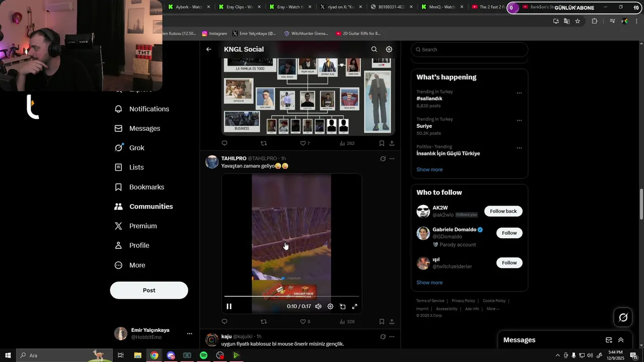Open TAHILPRO profile avatar
The image size is (644, 362).
pos(212,162)
